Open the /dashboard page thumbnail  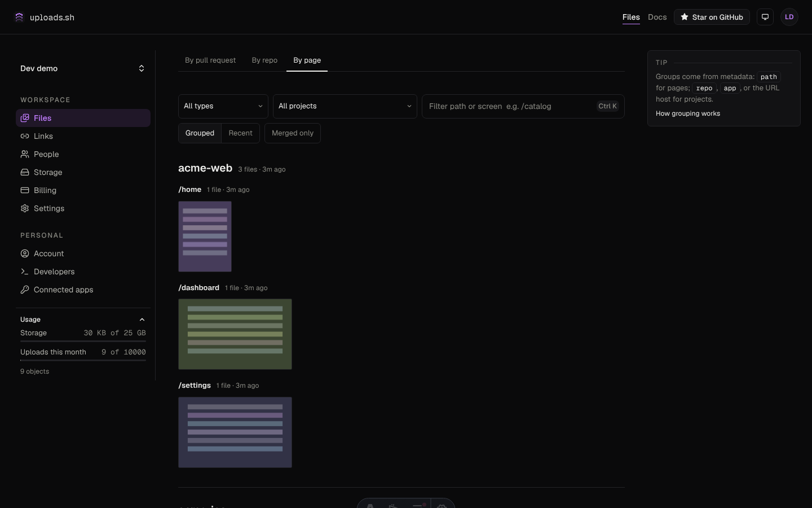coord(235,334)
